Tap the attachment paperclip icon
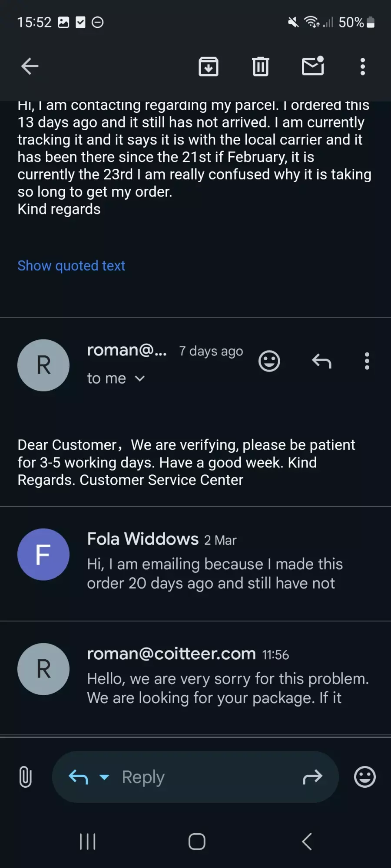 [26, 777]
